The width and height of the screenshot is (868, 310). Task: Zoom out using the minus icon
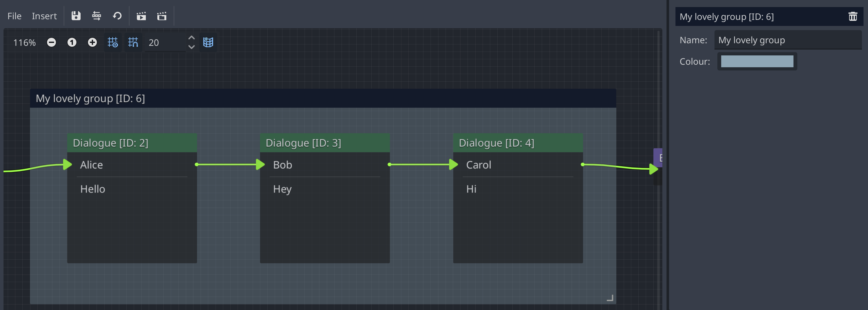pos(51,43)
